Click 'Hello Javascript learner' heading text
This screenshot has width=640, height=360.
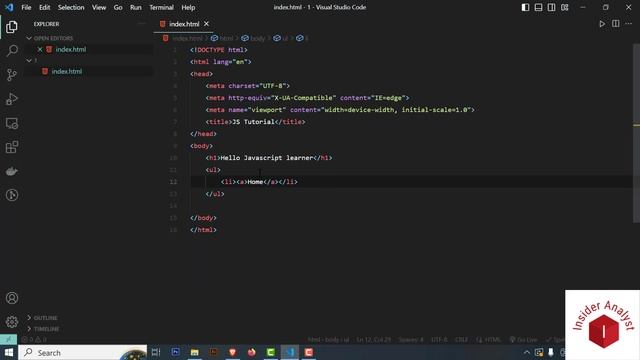(267, 158)
